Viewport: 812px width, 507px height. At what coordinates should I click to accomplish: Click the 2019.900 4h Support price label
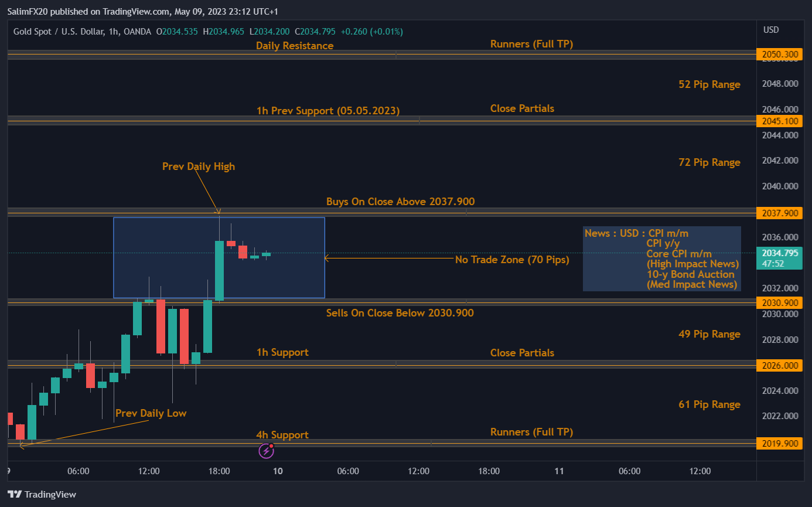click(x=779, y=444)
